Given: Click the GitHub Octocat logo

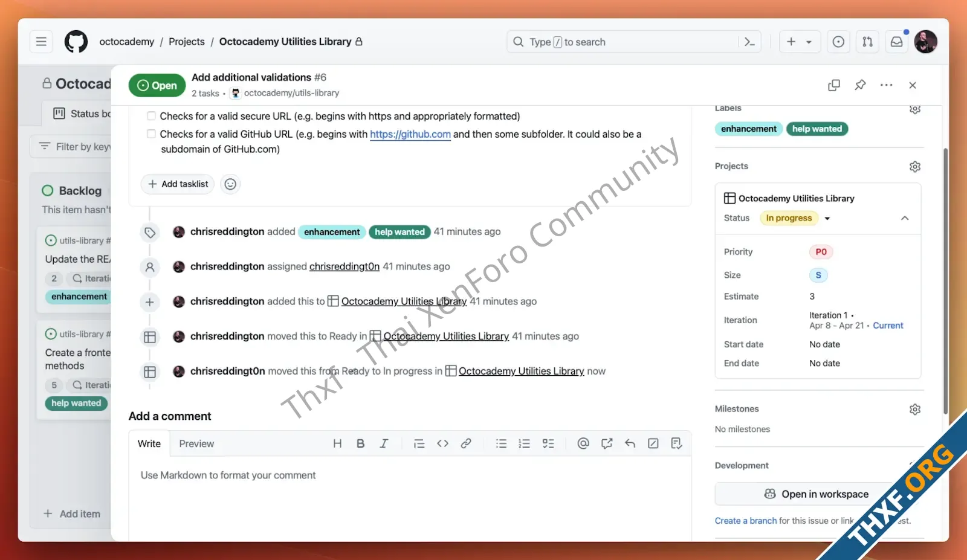Looking at the screenshot, I should (76, 42).
